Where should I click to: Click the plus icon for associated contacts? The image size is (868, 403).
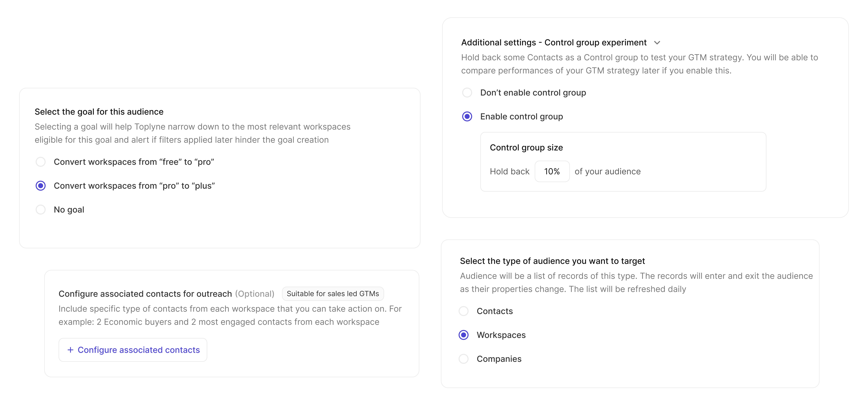70,350
